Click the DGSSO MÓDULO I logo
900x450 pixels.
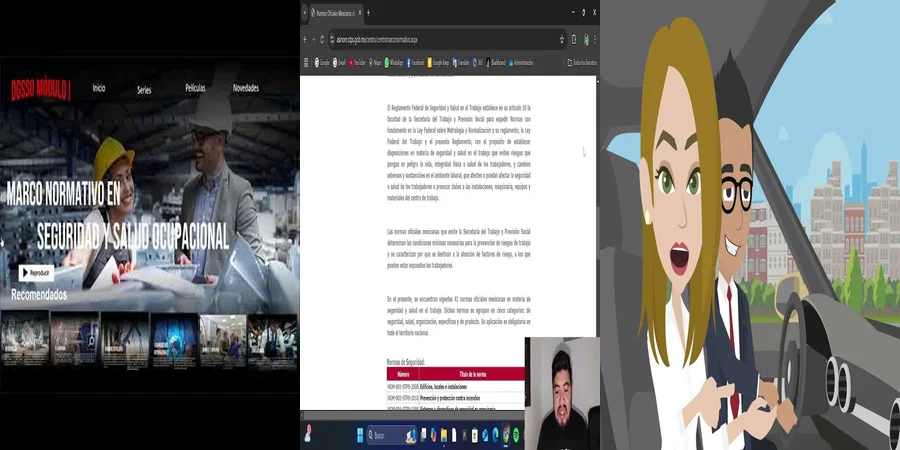point(41,90)
